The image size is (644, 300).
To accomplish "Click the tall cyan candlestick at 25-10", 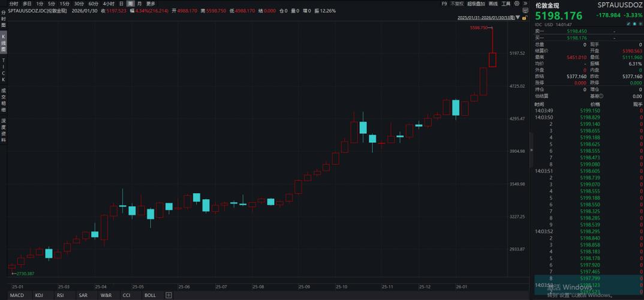I will tap(363, 127).
